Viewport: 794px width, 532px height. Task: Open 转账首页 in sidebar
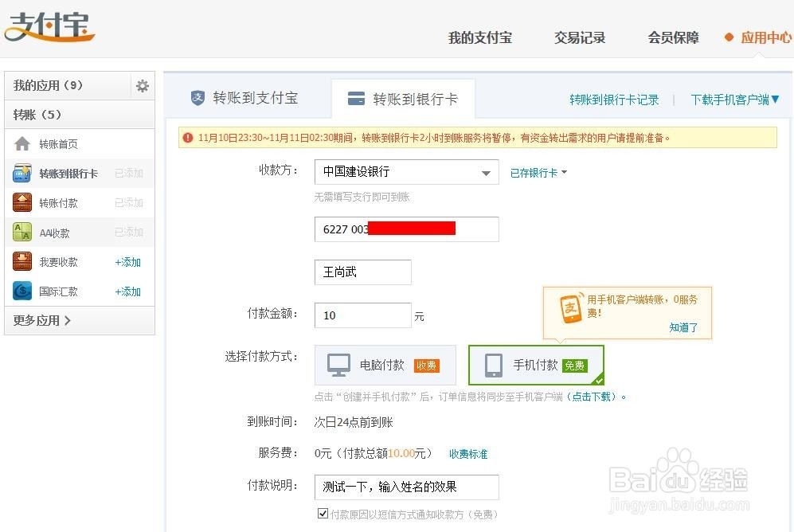[x=59, y=144]
